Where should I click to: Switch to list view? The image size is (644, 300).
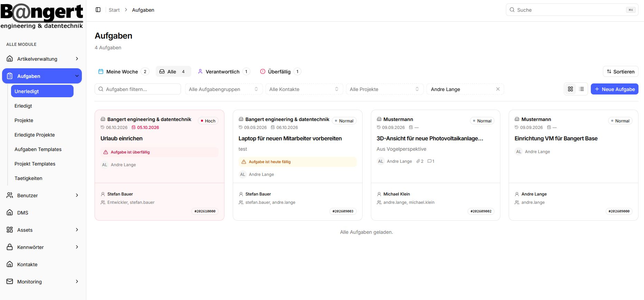pyautogui.click(x=581, y=89)
